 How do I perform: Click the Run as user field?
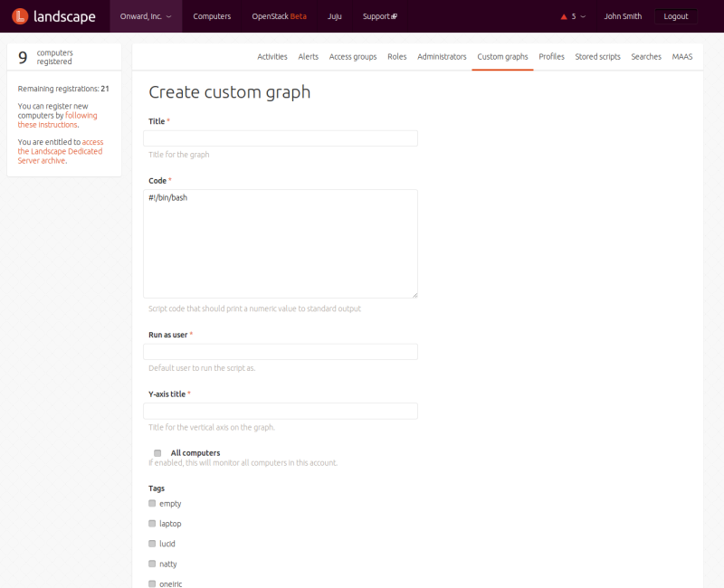point(281,352)
